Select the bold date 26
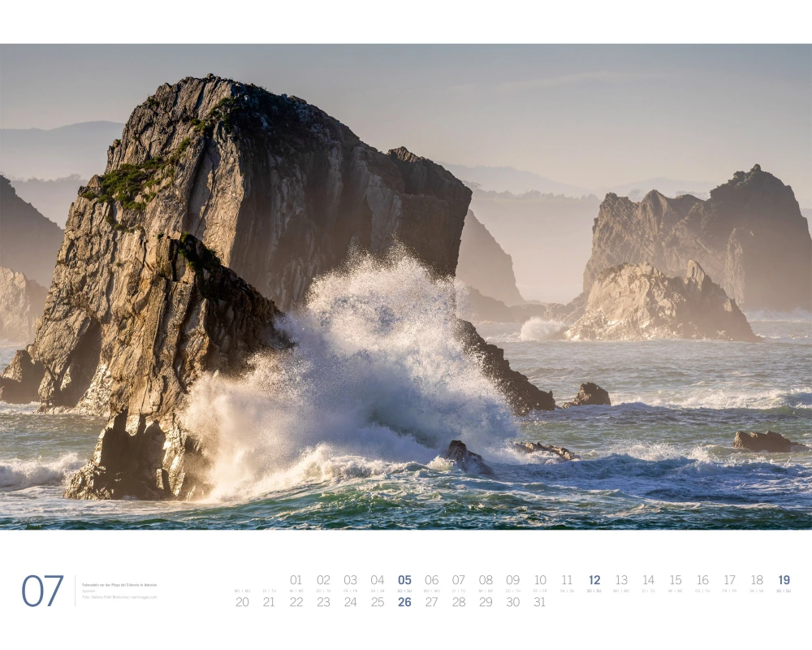Viewport: 812px width, 650px height. coord(404,602)
